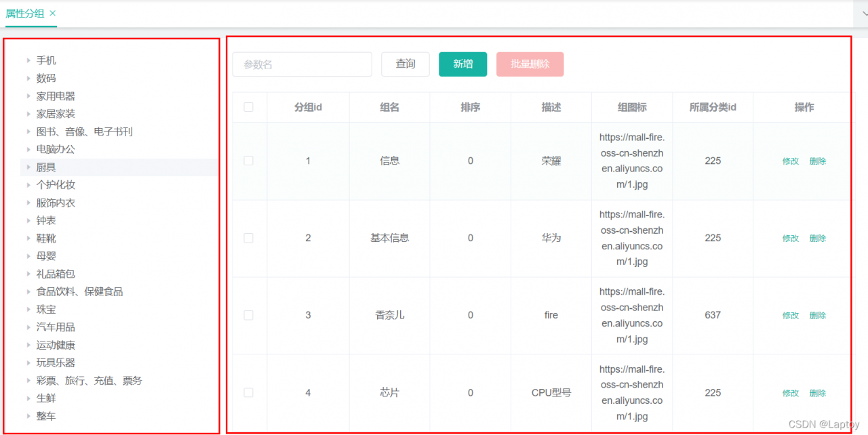This screenshot has height=435, width=868.
Task: Click the CPU型号 description cell
Action: (x=551, y=393)
